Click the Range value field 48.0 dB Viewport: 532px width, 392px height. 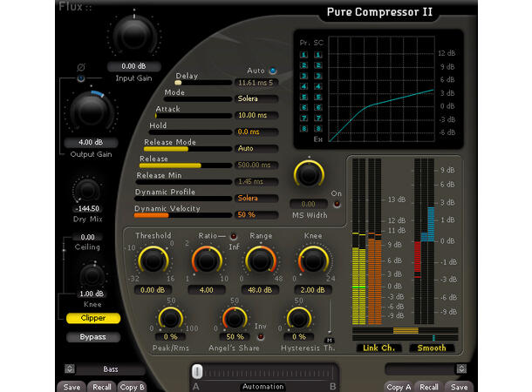(x=260, y=290)
